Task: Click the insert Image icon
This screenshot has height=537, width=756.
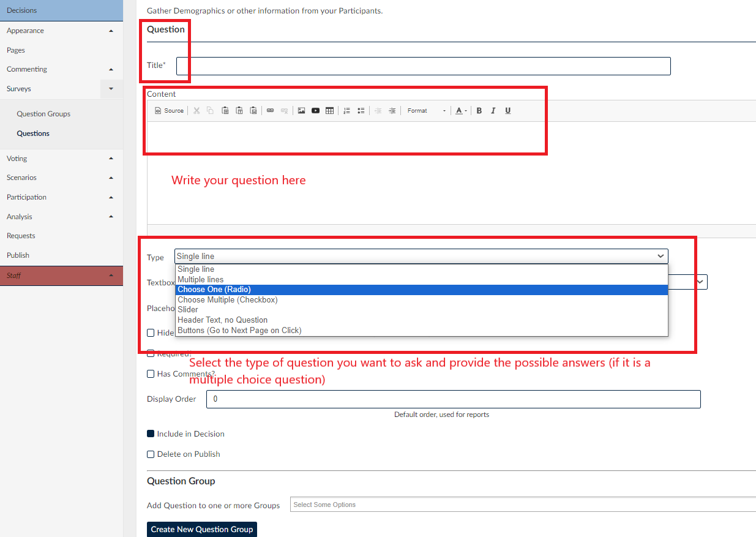Action: 301,111
